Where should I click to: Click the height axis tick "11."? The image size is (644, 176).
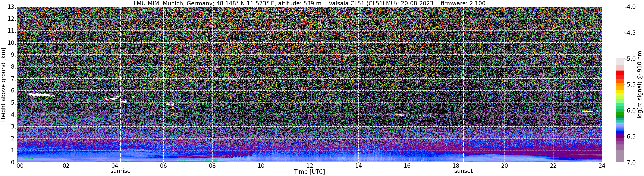pyautogui.click(x=12, y=31)
